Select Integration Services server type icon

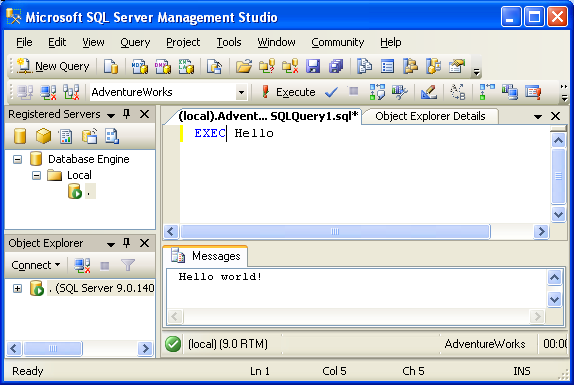point(112,136)
